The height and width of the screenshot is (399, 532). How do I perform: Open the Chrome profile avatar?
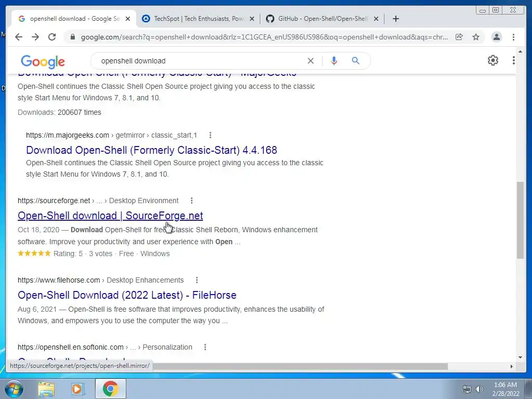click(x=496, y=37)
